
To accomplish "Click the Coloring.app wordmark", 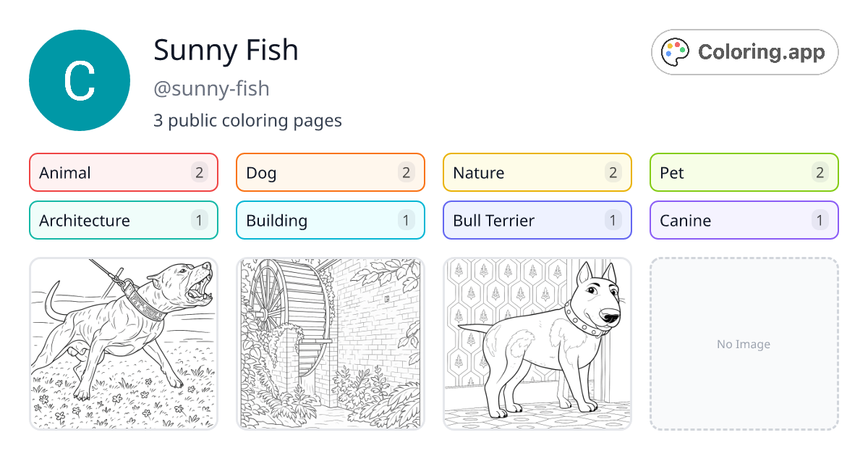I will 760,51.
